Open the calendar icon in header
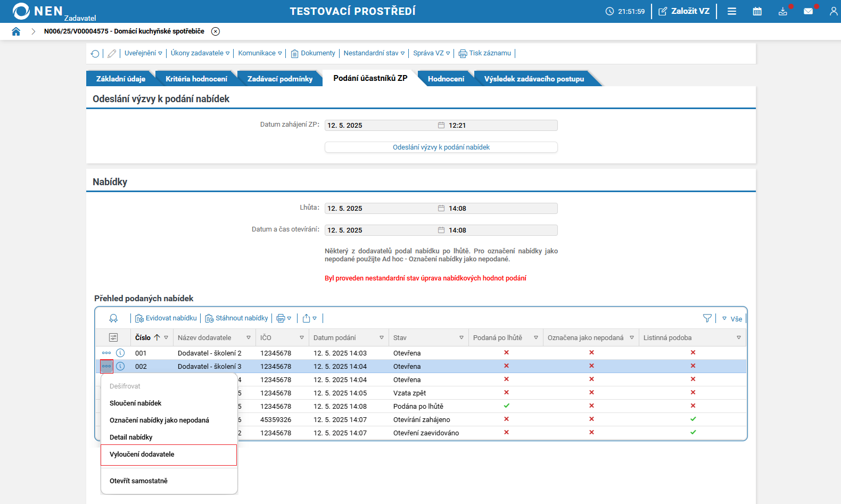Viewport: 841px width, 504px height. [x=757, y=11]
